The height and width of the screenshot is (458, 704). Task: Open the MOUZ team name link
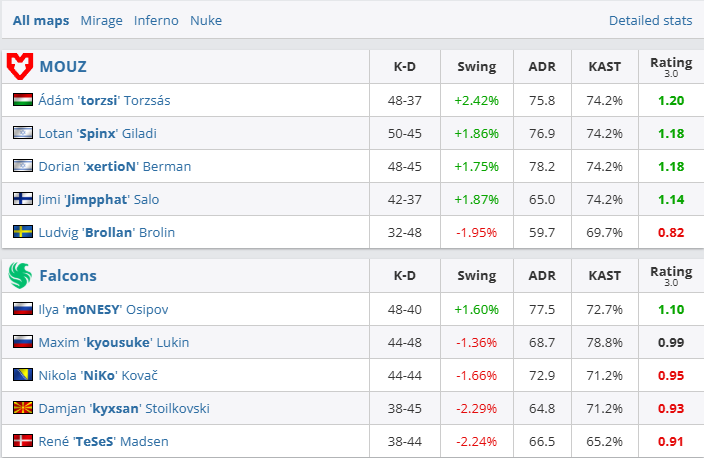point(63,67)
